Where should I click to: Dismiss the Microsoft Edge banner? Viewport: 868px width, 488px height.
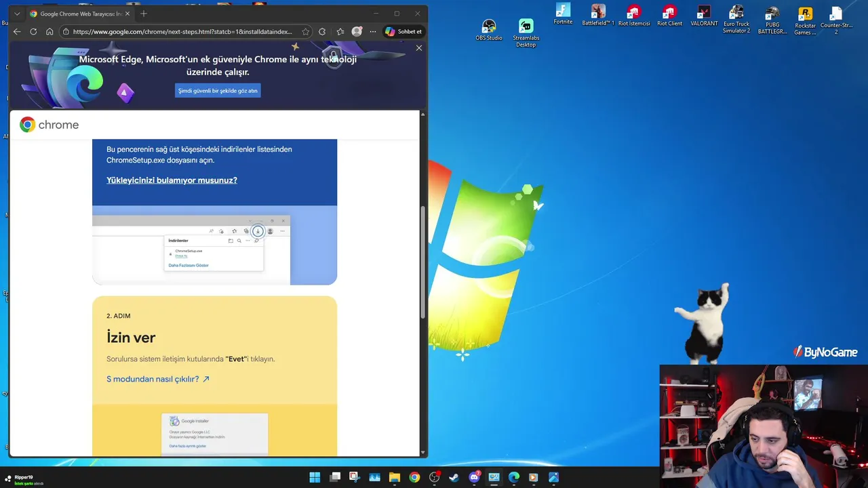(x=419, y=48)
